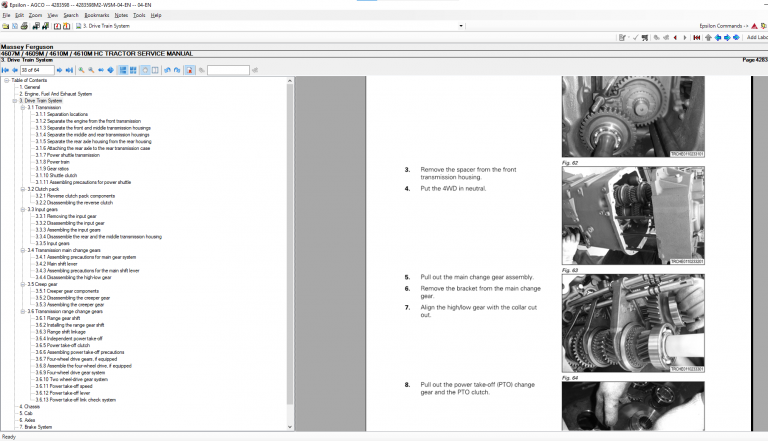Image resolution: width=768 pixels, height=441 pixels.
Task: Open section 3.2.1 Reverse clutch pack components
Action: coord(75,196)
